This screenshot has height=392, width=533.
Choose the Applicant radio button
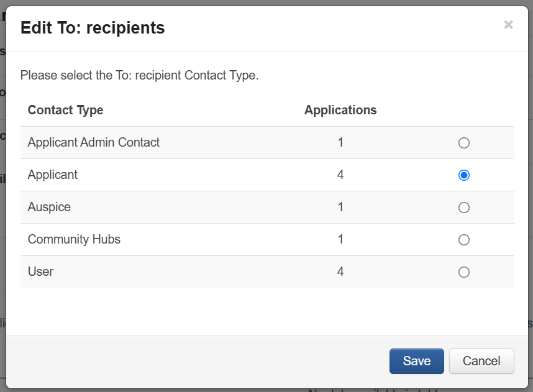(x=463, y=175)
